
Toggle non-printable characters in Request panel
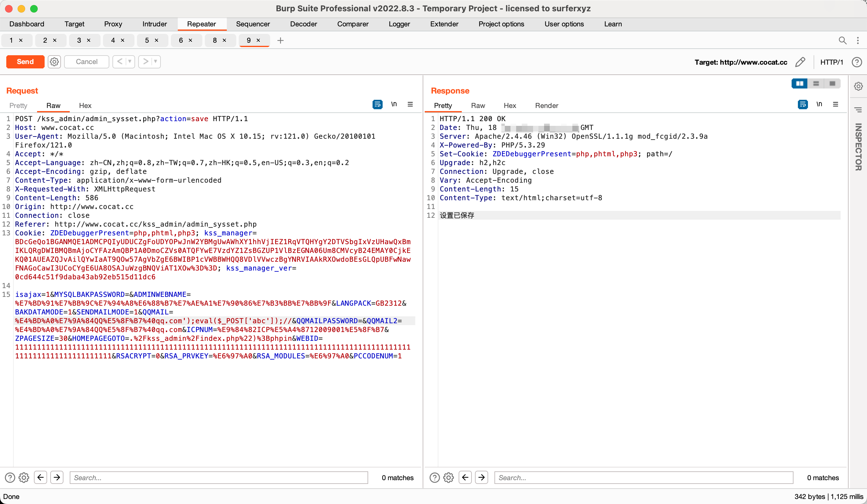394,105
